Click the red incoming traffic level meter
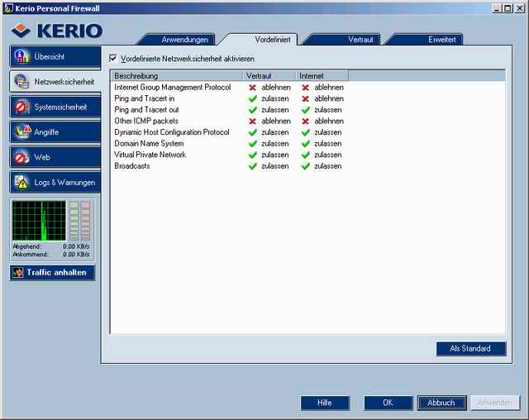This screenshot has height=420, width=529. click(x=86, y=221)
